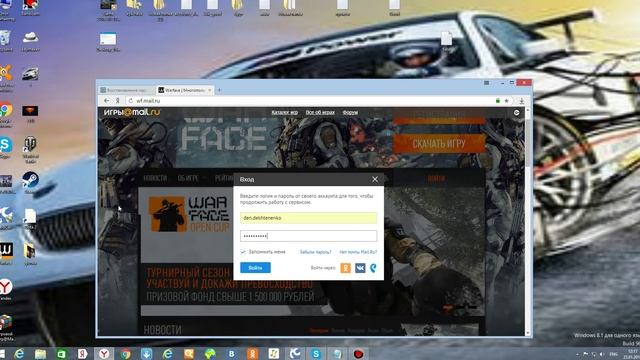Open the Форум link in the header

click(350, 112)
